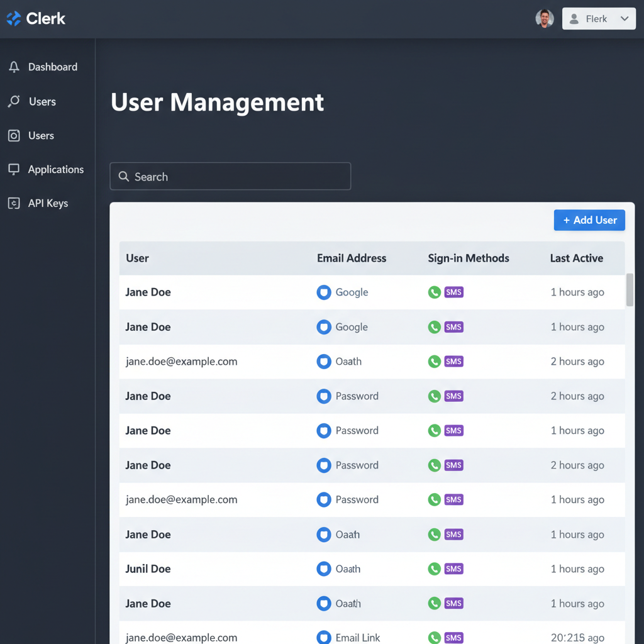Click the shield icon beside Email Link
This screenshot has width=644, height=644.
click(324, 638)
